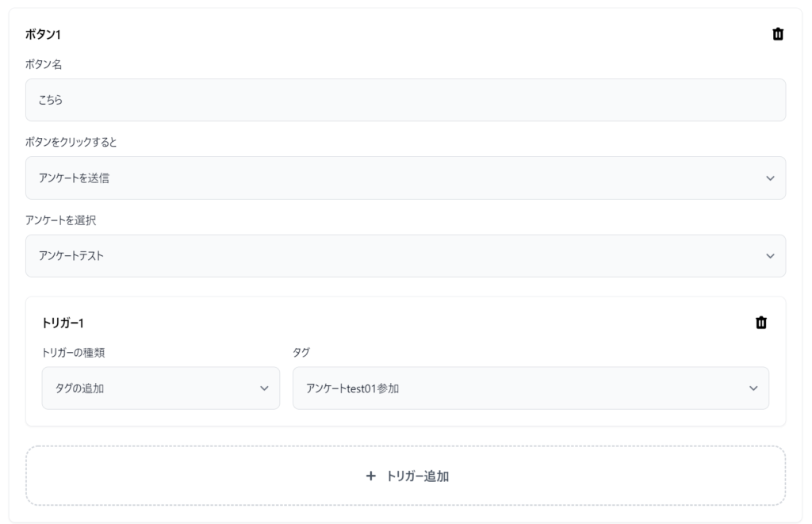Open the ボタンをクリックすると dropdown
The height and width of the screenshot is (524, 812).
tap(405, 178)
